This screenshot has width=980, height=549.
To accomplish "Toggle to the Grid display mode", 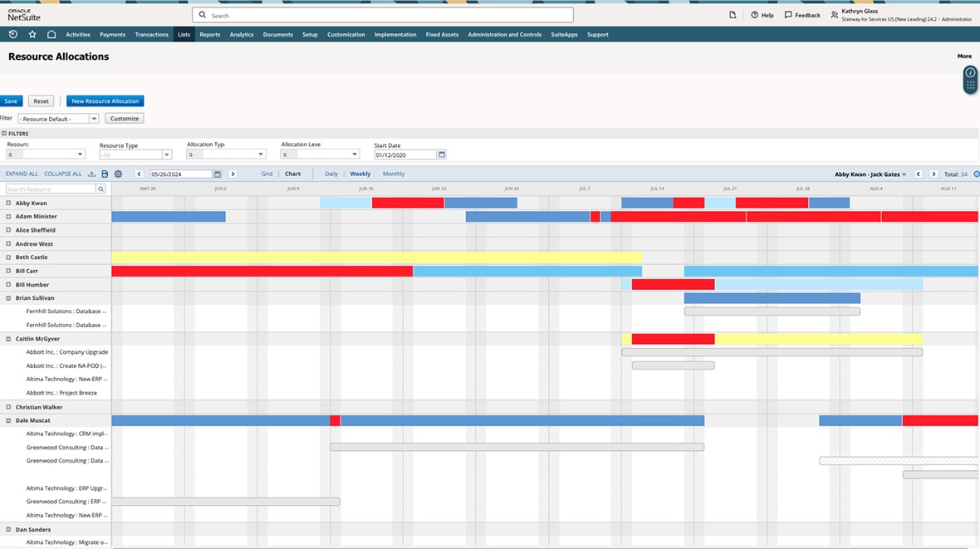I will click(x=267, y=174).
